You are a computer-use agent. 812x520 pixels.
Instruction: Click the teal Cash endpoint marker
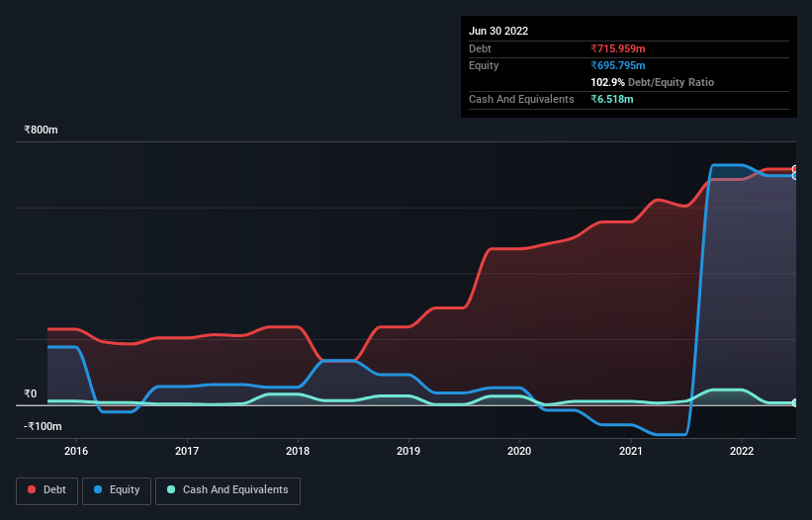pyautogui.click(x=795, y=403)
